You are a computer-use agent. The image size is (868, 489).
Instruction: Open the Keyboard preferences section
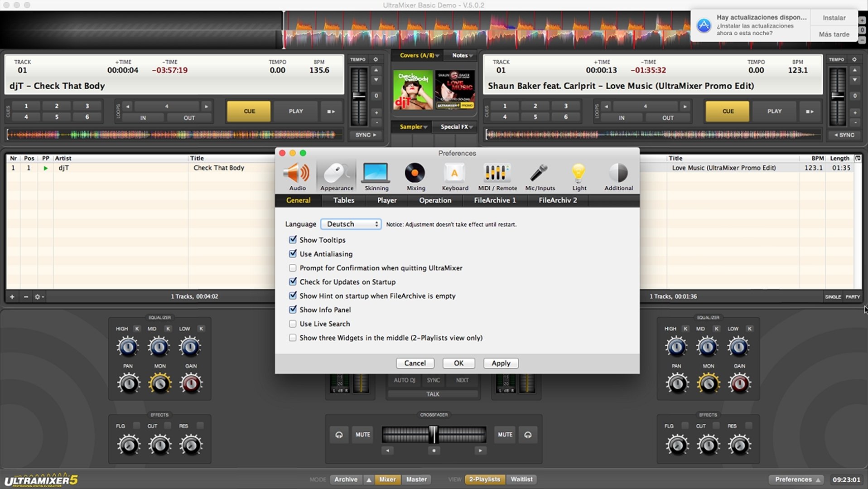455,177
